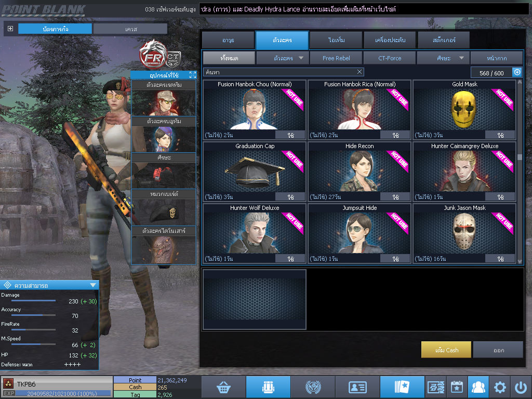Screen dimensions: 532x399
Task: Open the star cards icon
Action: click(x=402, y=387)
